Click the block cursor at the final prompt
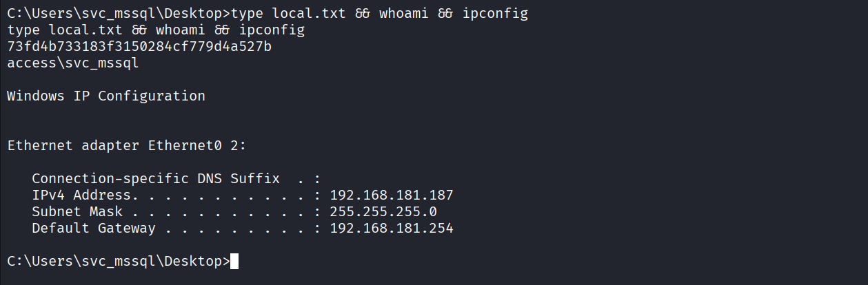This screenshot has width=868, height=285. (234, 262)
